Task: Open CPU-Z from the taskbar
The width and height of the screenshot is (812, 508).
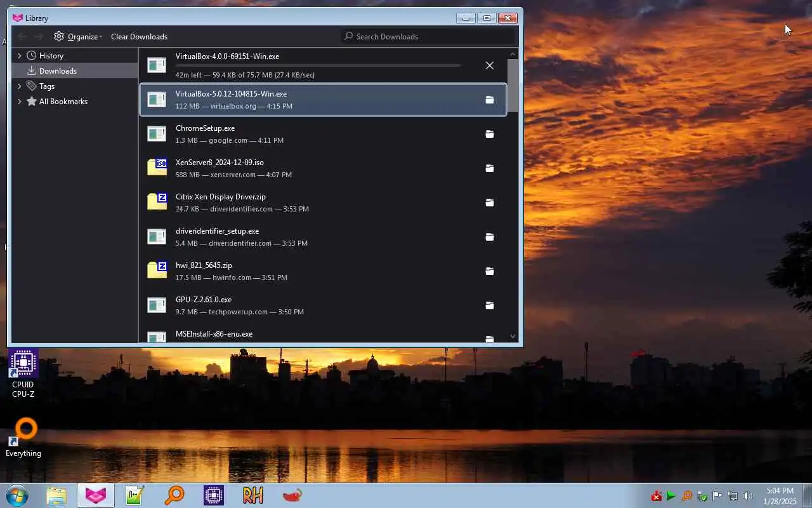Action: point(214,496)
